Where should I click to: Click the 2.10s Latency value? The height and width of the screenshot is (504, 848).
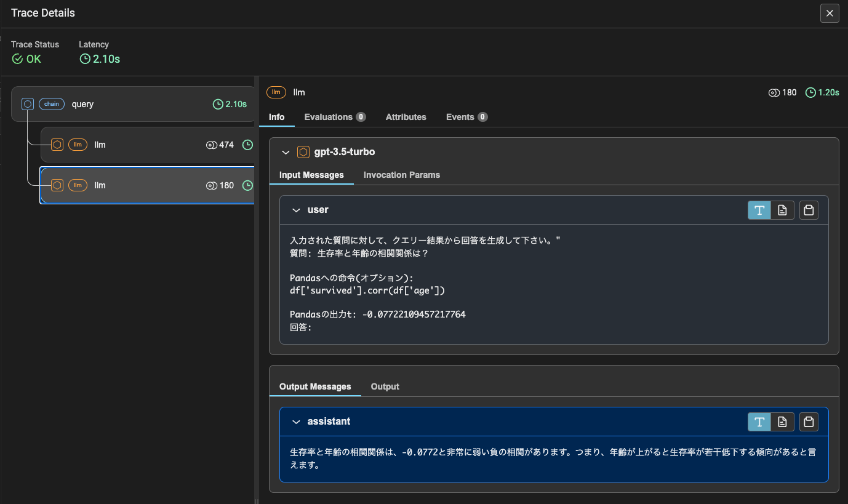pos(106,60)
